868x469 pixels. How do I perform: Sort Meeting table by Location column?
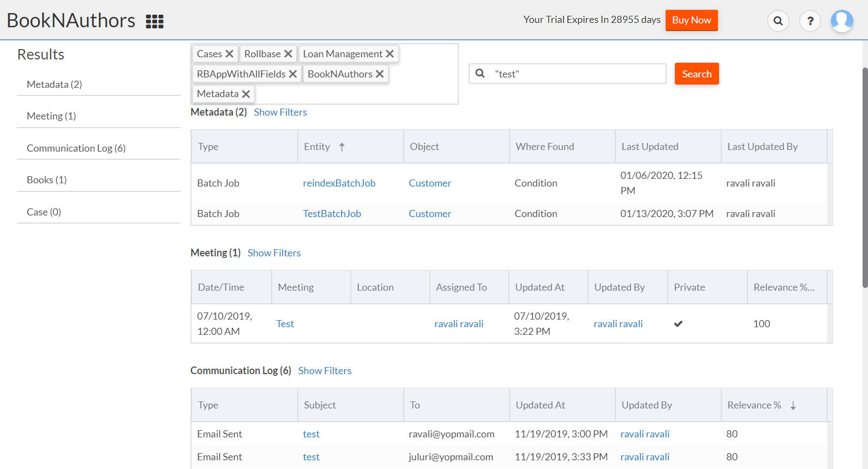point(390,287)
